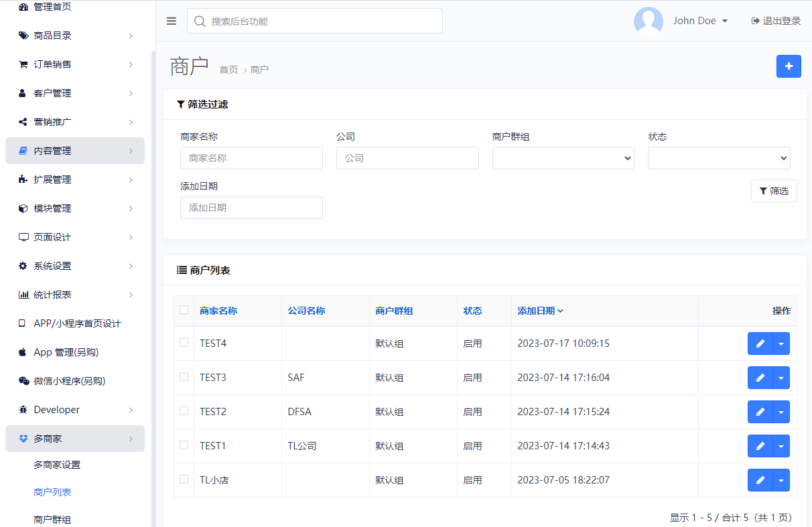
Task: Click the user icon beside 客户管理
Action: (x=23, y=93)
